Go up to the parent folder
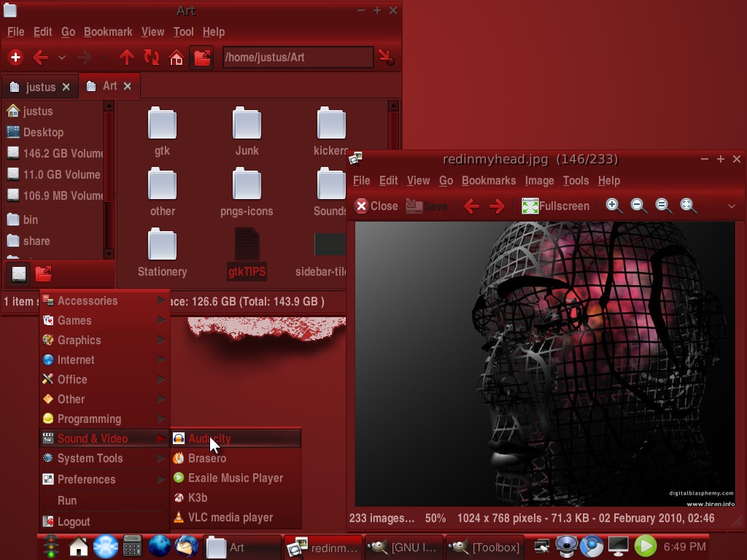747x560 pixels. tap(127, 58)
